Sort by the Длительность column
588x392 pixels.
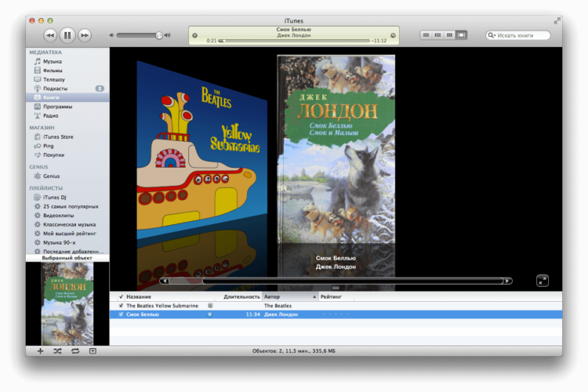click(x=241, y=296)
